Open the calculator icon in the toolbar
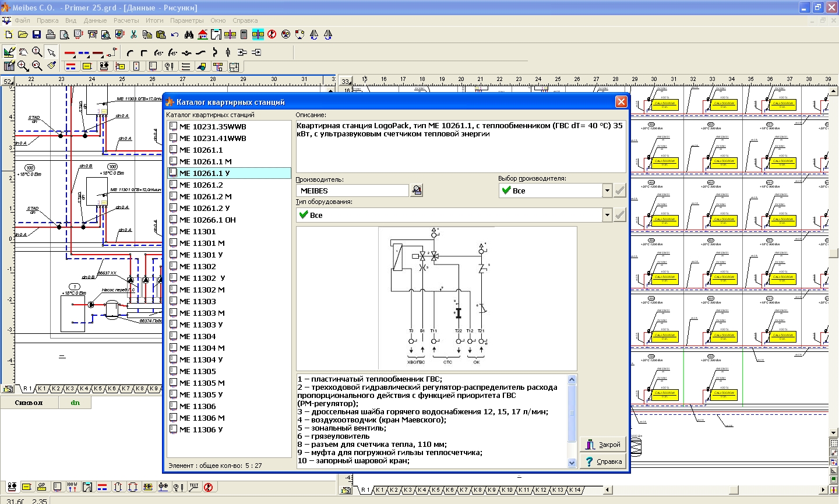 tap(244, 35)
